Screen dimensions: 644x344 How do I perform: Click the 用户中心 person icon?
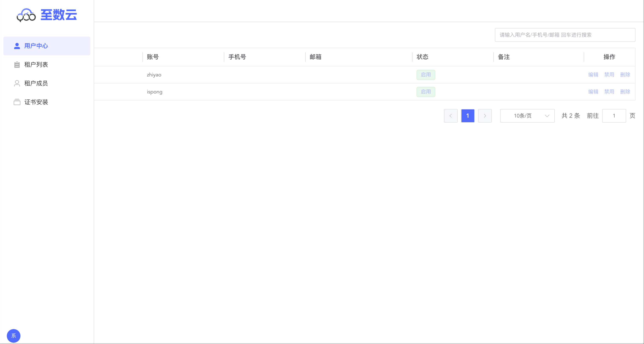17,46
